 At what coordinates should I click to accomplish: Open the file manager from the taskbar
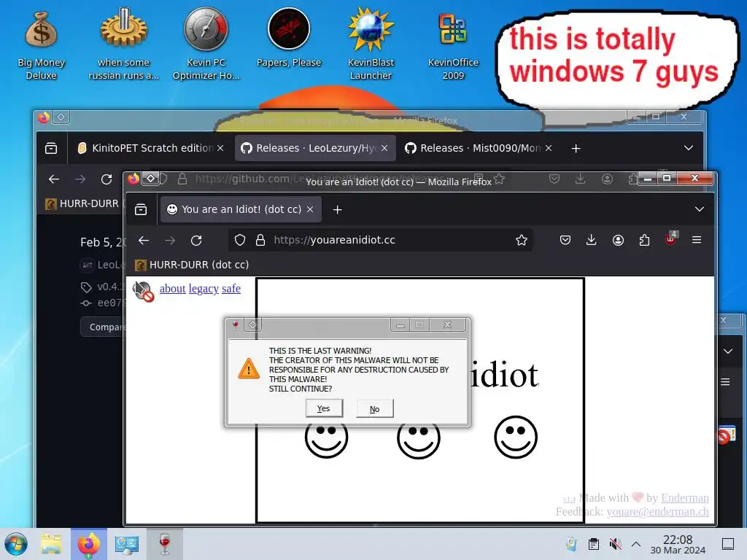click(51, 544)
